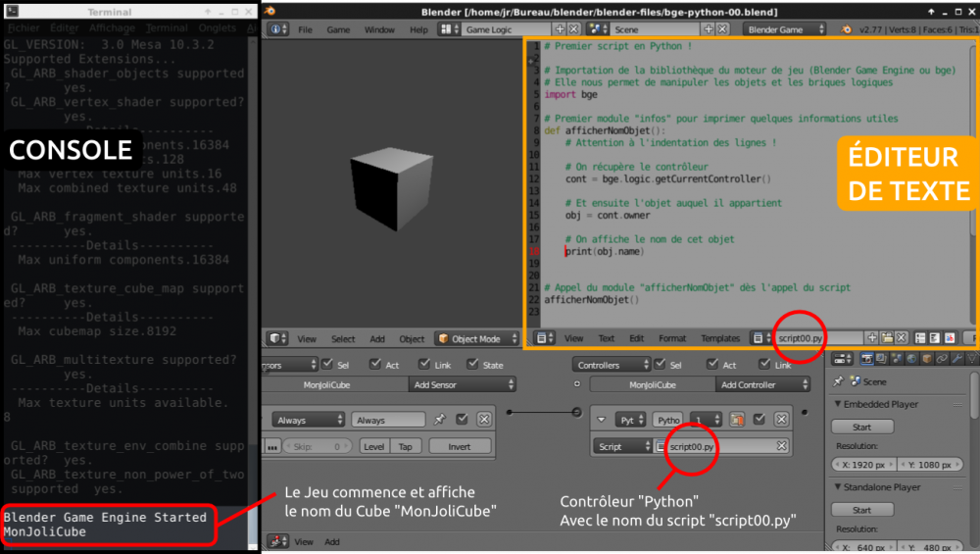Viewport: 980px width, 554px height.
Task: Toggle controllers Link checkbox
Action: click(763, 364)
